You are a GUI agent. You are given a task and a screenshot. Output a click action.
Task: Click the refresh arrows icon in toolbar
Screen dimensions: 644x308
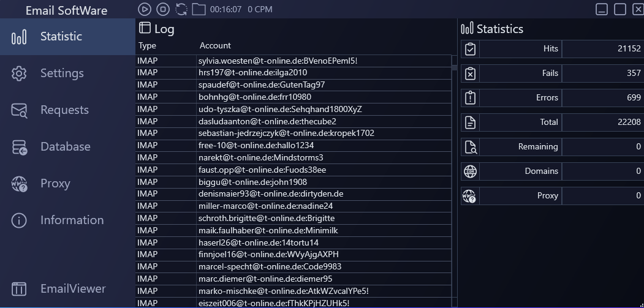click(181, 9)
